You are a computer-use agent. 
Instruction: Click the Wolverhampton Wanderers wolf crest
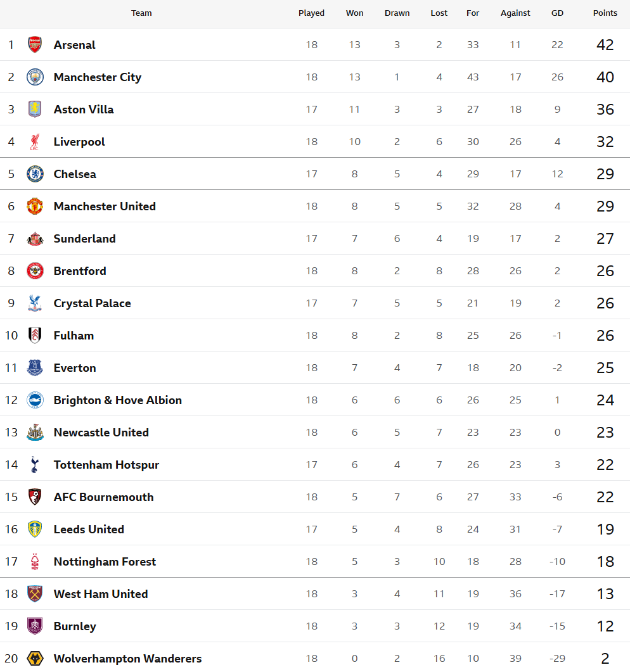click(x=35, y=659)
